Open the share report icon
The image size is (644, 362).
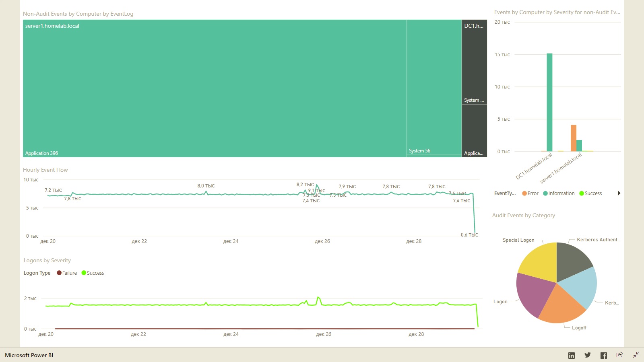(x=619, y=355)
